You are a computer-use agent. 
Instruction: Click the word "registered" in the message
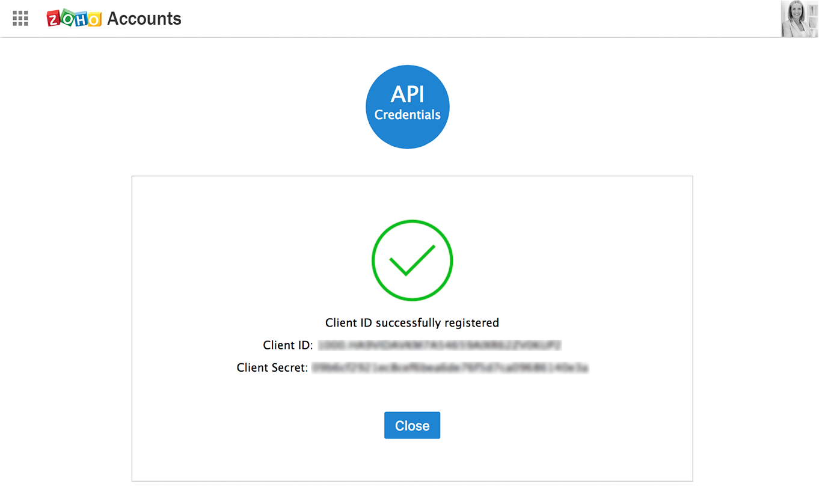(471, 323)
